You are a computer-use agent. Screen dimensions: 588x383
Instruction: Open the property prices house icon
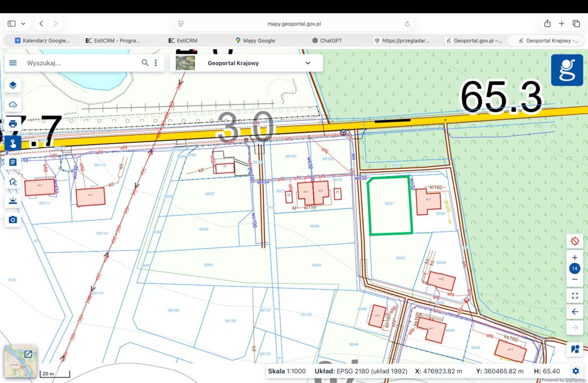click(x=13, y=181)
